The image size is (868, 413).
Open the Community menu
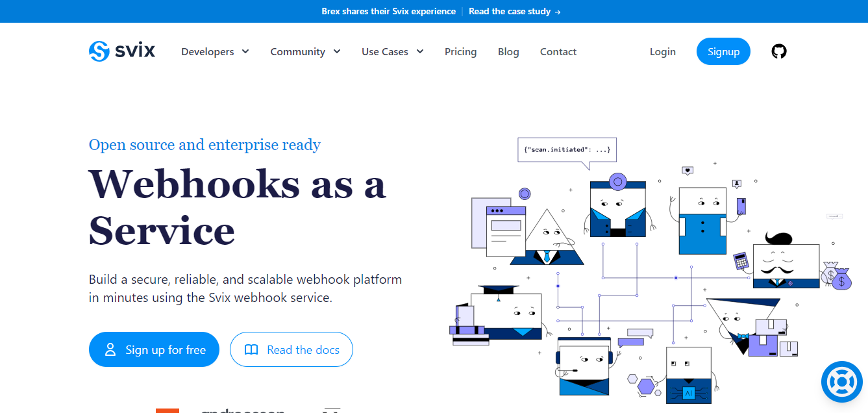click(305, 51)
